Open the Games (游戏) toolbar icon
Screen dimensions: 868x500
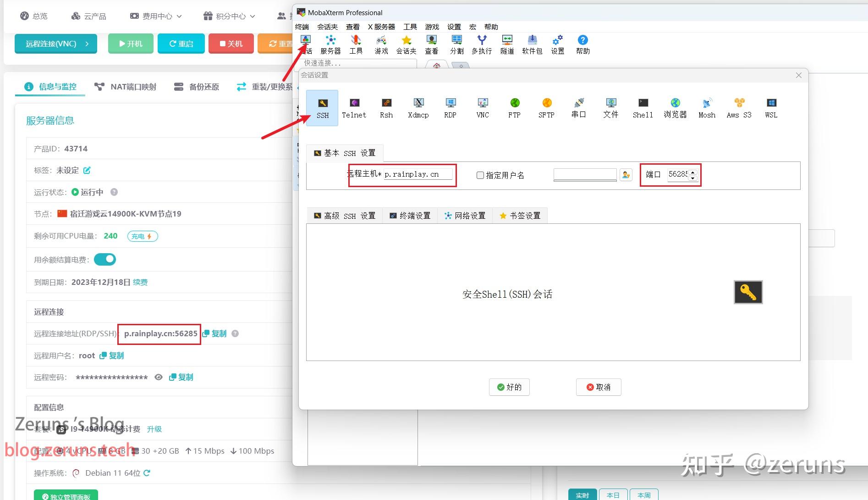coord(381,45)
